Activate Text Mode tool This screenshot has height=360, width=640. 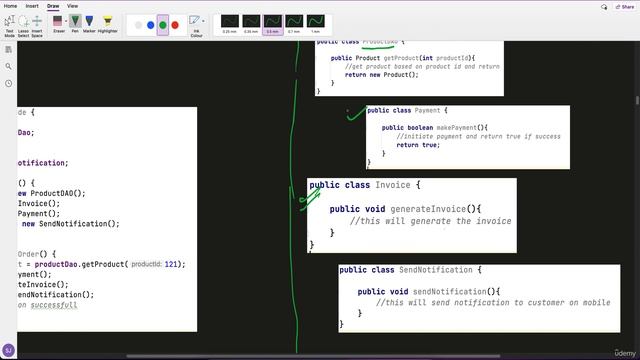(x=9, y=26)
